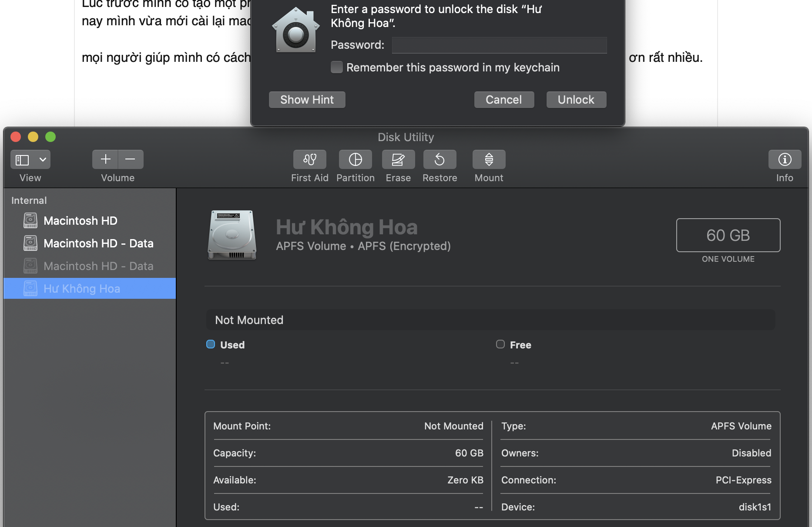The height and width of the screenshot is (527, 812).
Task: Add a volume with the plus button
Action: pos(105,159)
